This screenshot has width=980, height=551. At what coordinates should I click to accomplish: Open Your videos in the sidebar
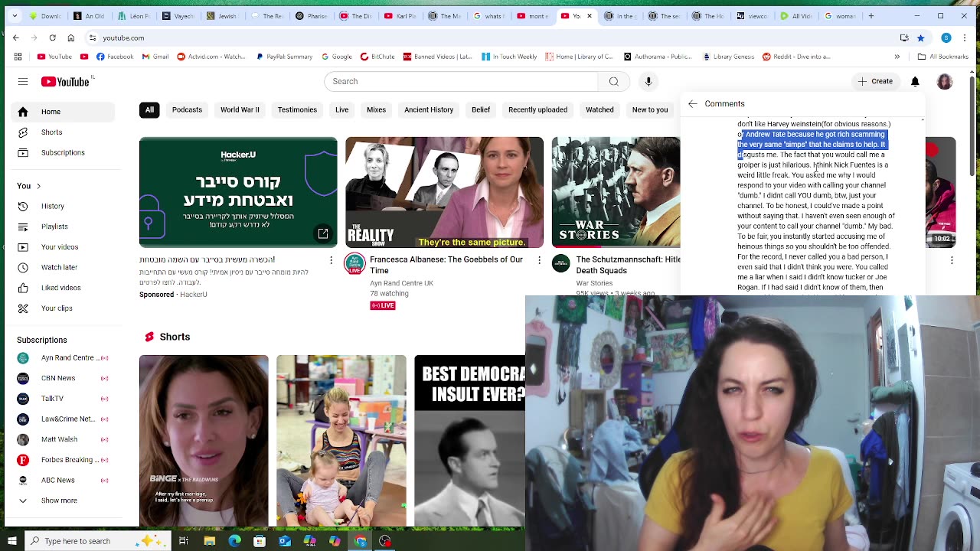[62, 247]
